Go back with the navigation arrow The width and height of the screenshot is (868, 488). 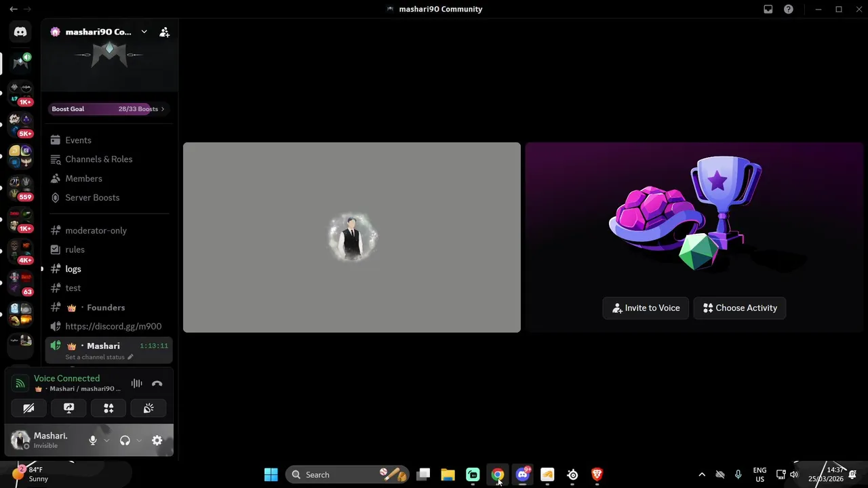pyautogui.click(x=13, y=9)
